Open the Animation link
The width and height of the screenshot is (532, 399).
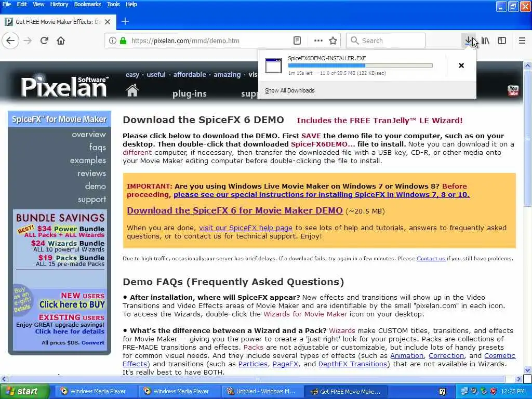[x=407, y=355]
